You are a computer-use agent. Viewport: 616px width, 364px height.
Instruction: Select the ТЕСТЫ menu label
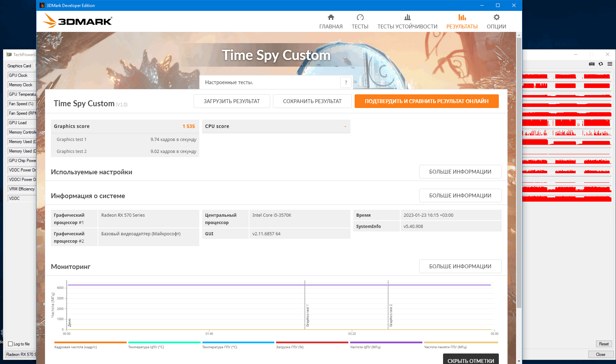pyautogui.click(x=360, y=27)
